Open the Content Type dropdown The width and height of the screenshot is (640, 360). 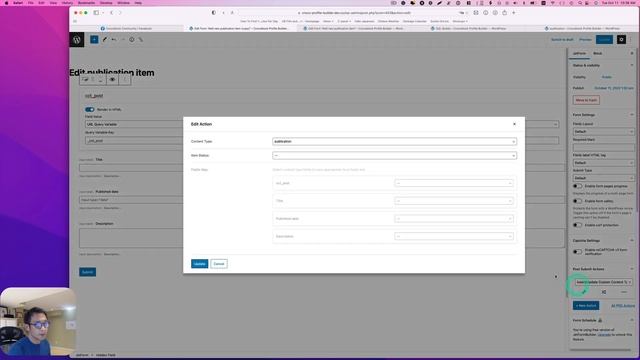pos(394,142)
